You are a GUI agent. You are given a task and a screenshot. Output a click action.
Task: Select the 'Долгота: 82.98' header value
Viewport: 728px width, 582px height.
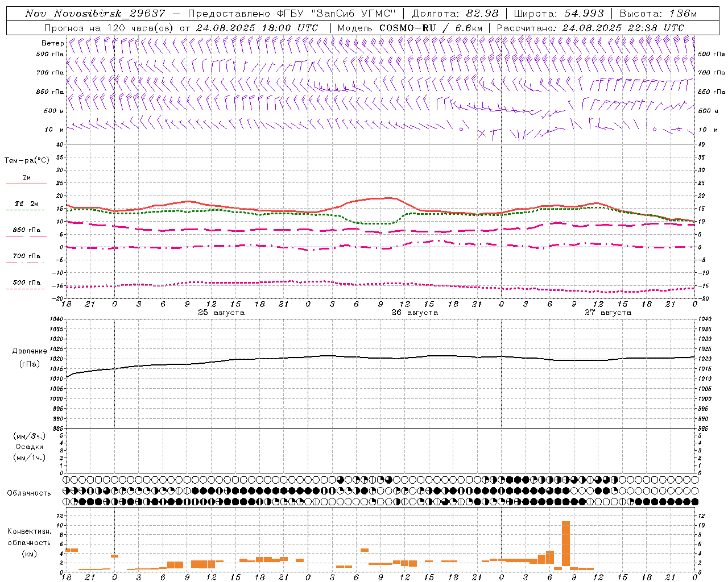pos(455,14)
